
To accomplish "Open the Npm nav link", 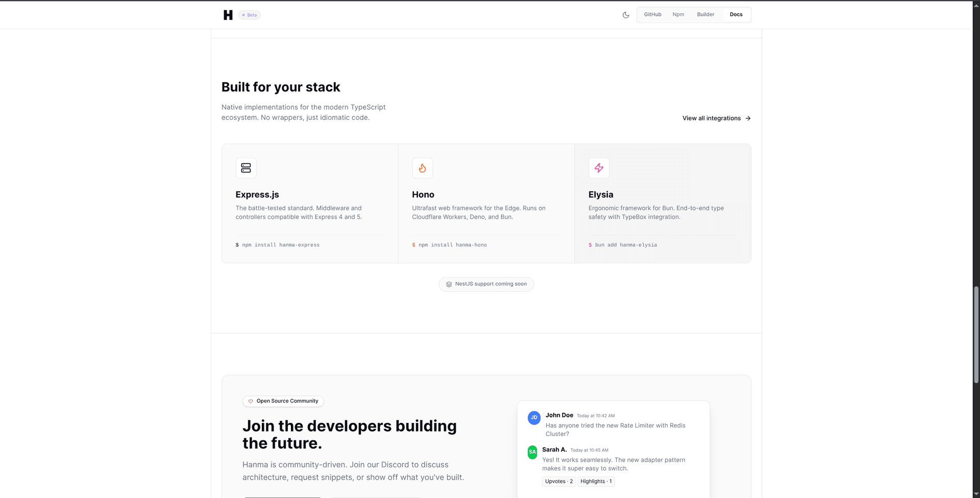I will (678, 14).
